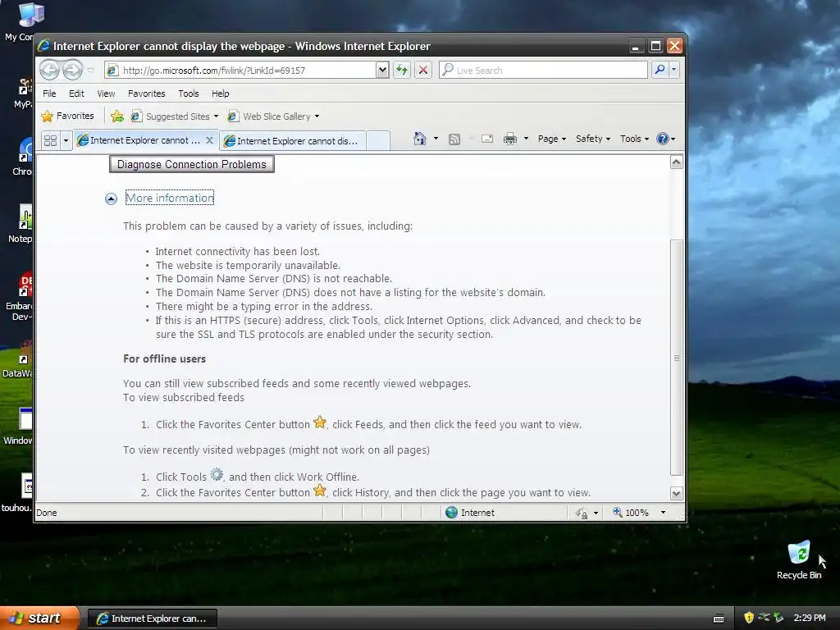Open a new blank tab
The image size is (840, 630).
[378, 140]
